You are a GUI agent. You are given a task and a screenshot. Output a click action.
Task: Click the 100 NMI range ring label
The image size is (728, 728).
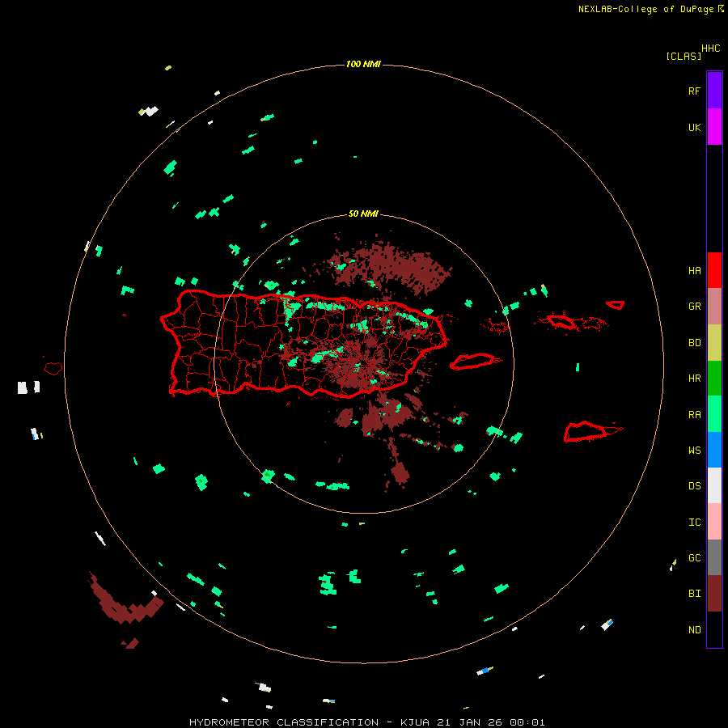(x=363, y=64)
